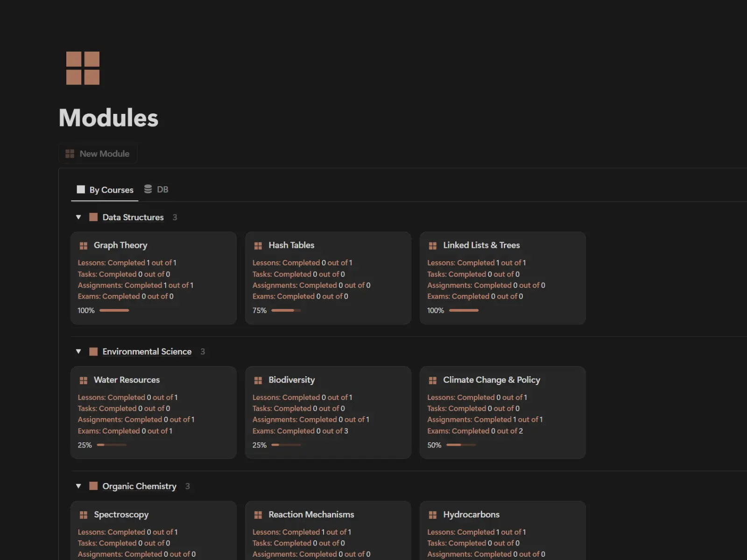The height and width of the screenshot is (560, 747).
Task: Collapse the Organic Chemistry group
Action: 78,486
